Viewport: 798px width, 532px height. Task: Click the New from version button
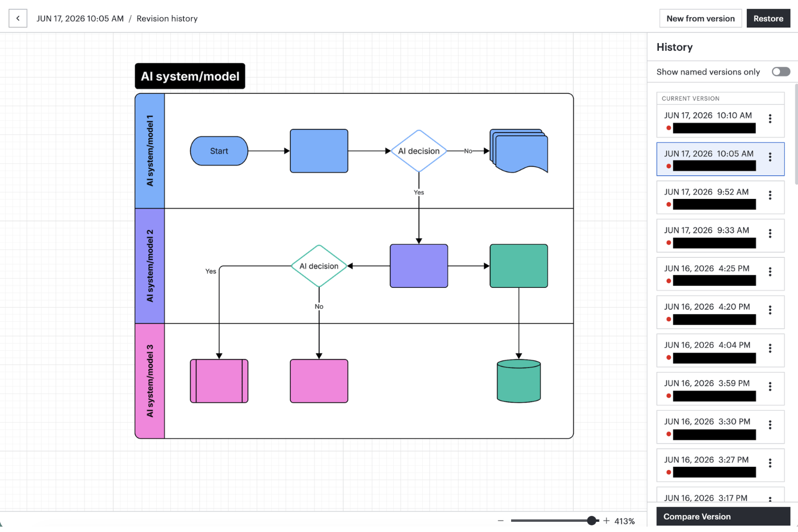[700, 18]
